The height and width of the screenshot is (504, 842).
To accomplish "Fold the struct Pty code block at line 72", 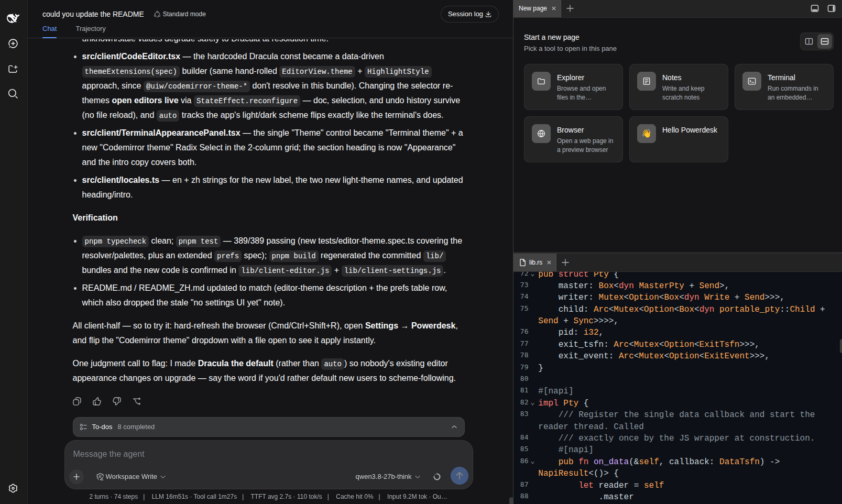I will (533, 275).
